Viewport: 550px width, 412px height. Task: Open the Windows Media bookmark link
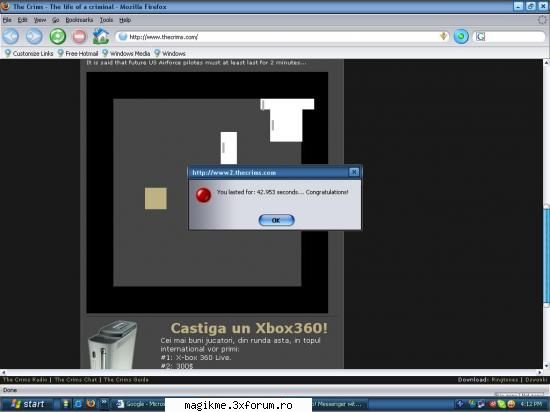126,53
